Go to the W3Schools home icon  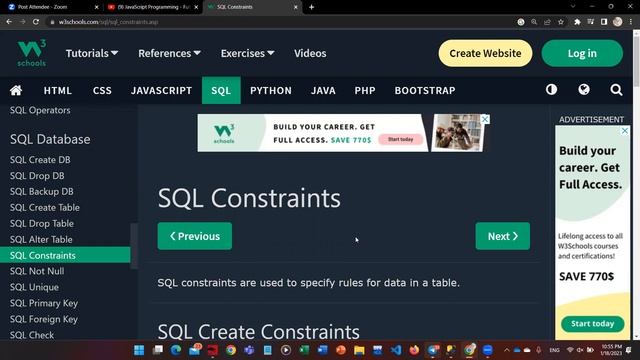[16, 90]
